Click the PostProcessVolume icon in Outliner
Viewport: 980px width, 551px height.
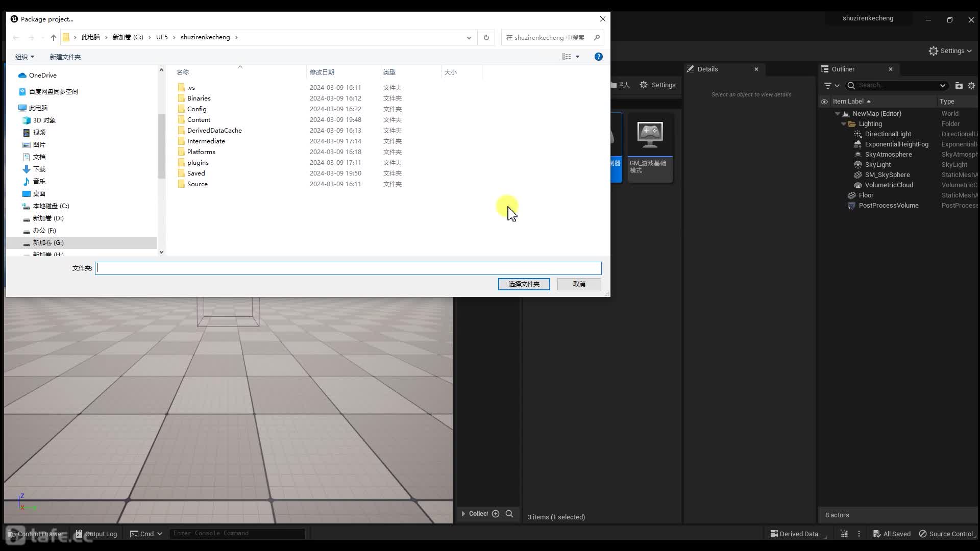click(851, 205)
